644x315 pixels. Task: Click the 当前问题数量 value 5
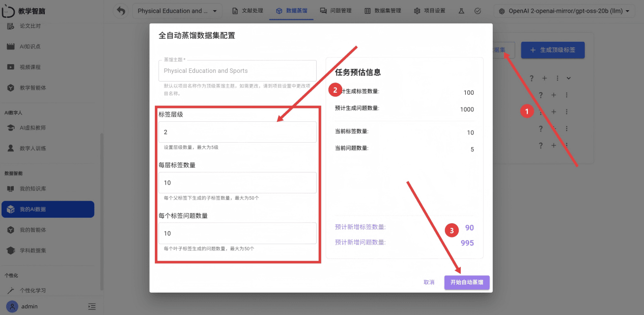472,149
